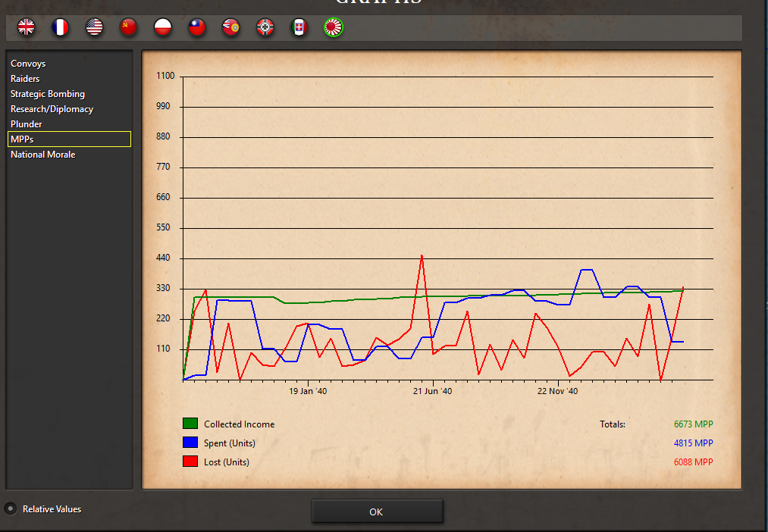This screenshot has height=532, width=768.
Task: Click the Collected Income legend label
Action: coord(239,424)
